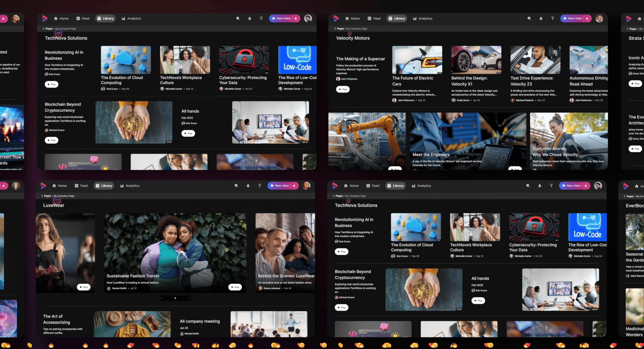Open Behind the Design: Velocity X1 thumbnail
This screenshot has width=644, height=349.
point(476,60)
